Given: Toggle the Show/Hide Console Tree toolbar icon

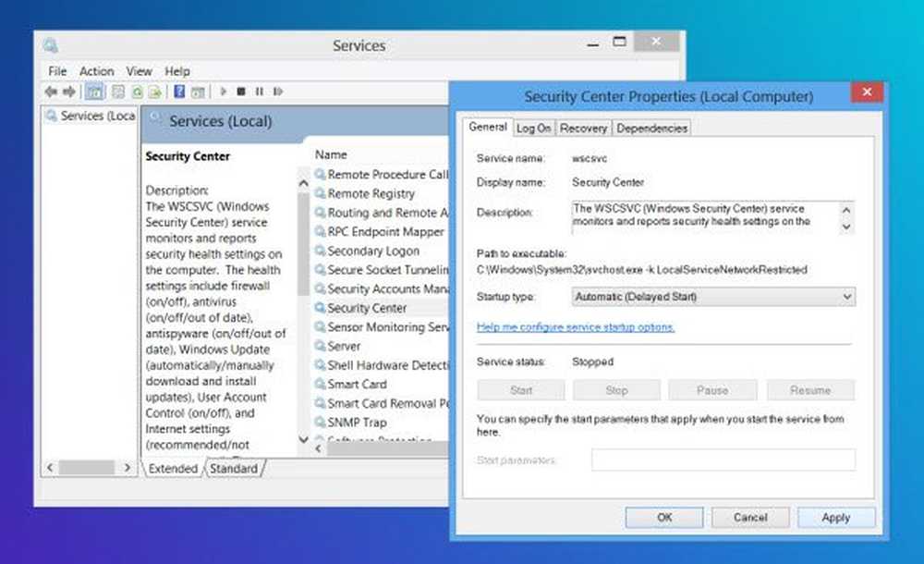Looking at the screenshot, I should point(94,92).
